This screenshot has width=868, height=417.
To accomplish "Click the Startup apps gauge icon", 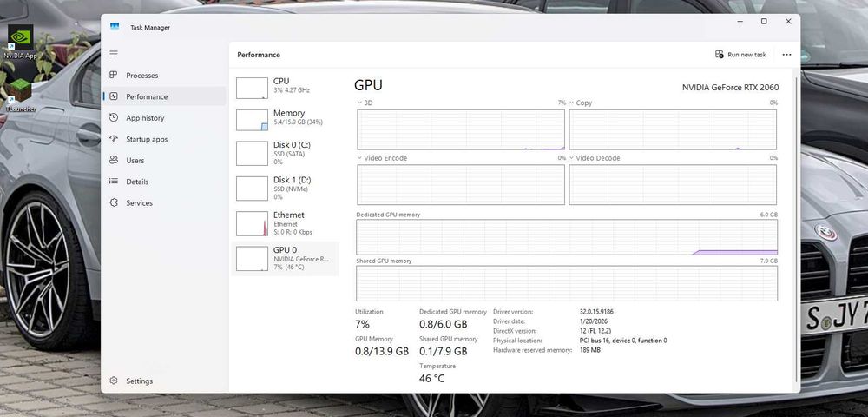I will pos(114,139).
